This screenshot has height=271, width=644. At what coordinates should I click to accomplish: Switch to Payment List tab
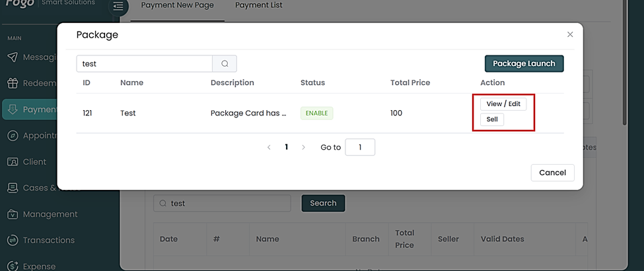(258, 5)
